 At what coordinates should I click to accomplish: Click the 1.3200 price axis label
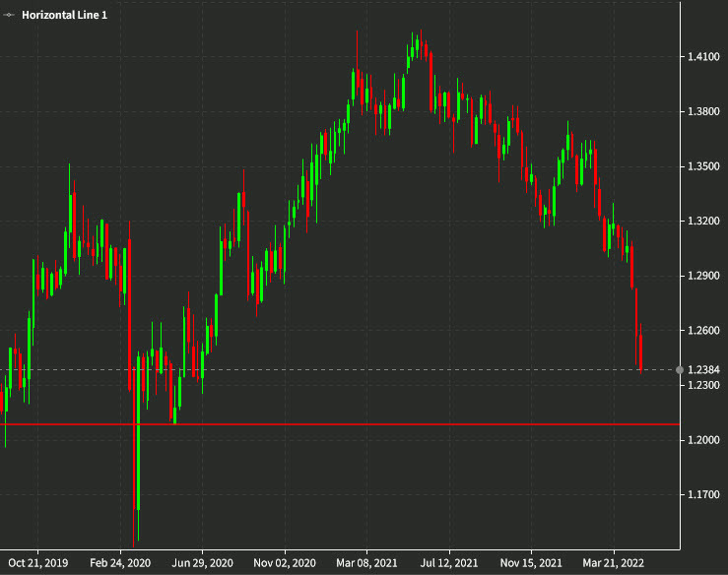tap(703, 221)
